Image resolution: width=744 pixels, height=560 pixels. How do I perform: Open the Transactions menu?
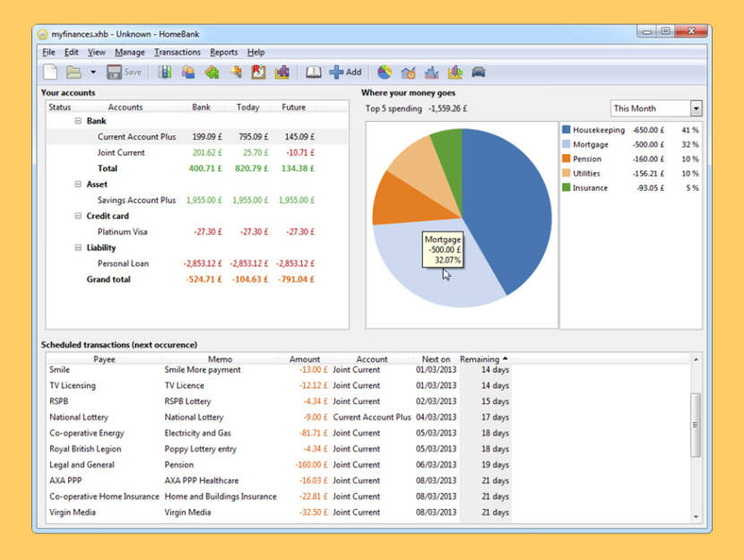(x=177, y=52)
